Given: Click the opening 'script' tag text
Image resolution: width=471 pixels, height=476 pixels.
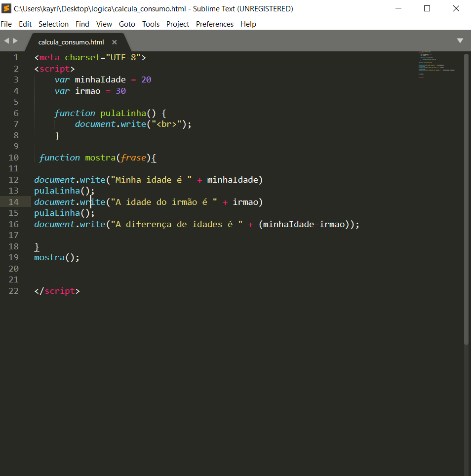Looking at the screenshot, I should 55,69.
